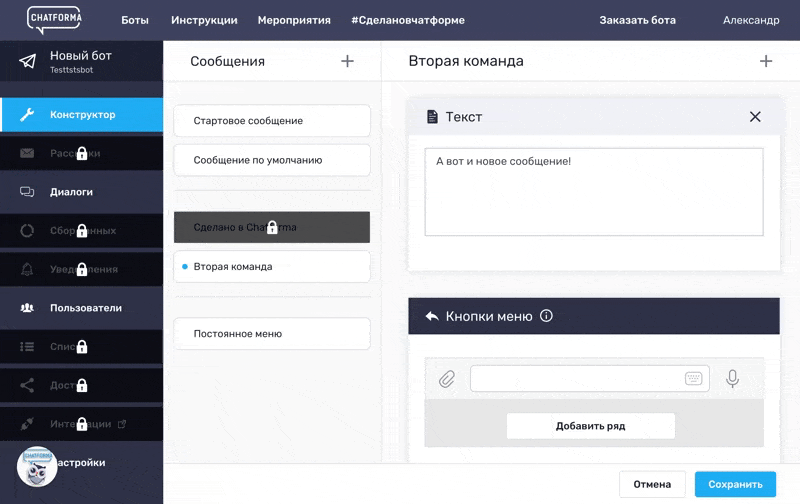Open the locked Сбор данных section
Image resolution: width=800 pixels, height=504 pixels.
[x=82, y=231]
